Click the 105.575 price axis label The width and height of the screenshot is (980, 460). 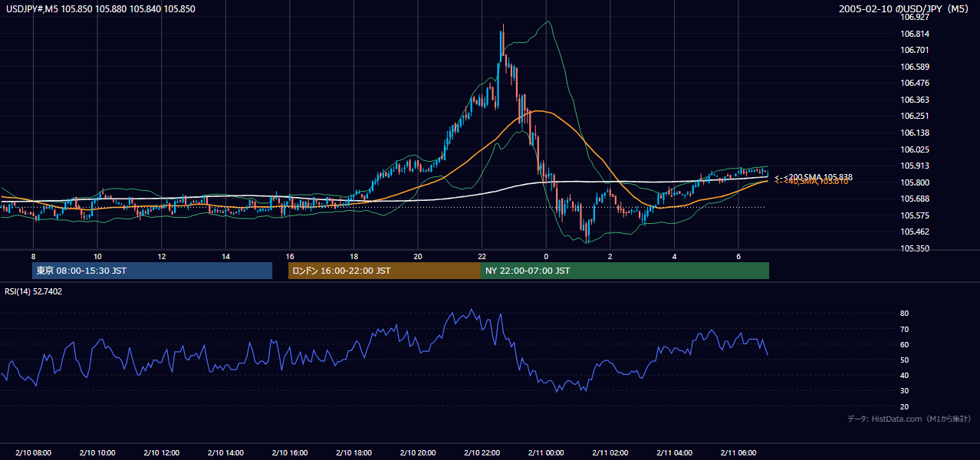pyautogui.click(x=915, y=215)
